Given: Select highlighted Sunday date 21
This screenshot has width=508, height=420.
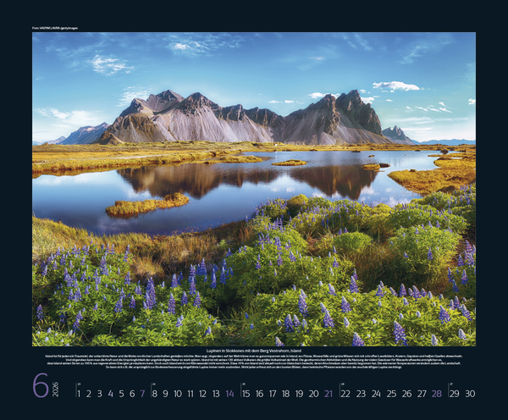Looking at the screenshot, I should pyautogui.click(x=328, y=393).
